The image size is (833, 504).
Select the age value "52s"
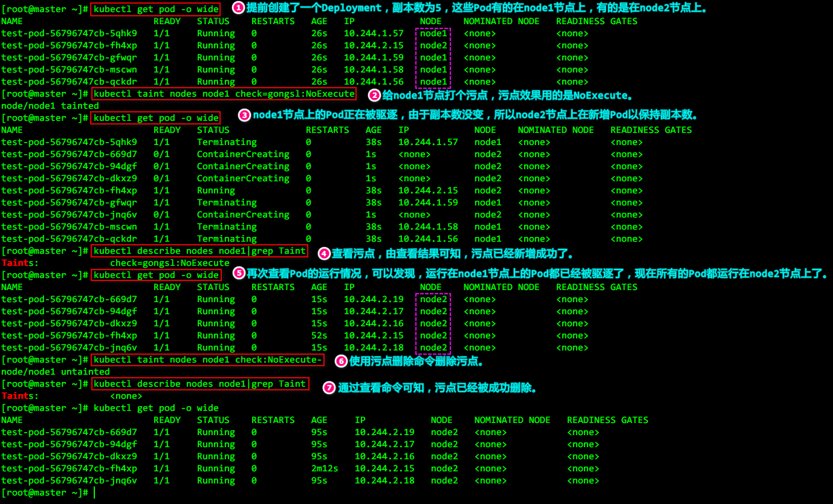pos(319,335)
